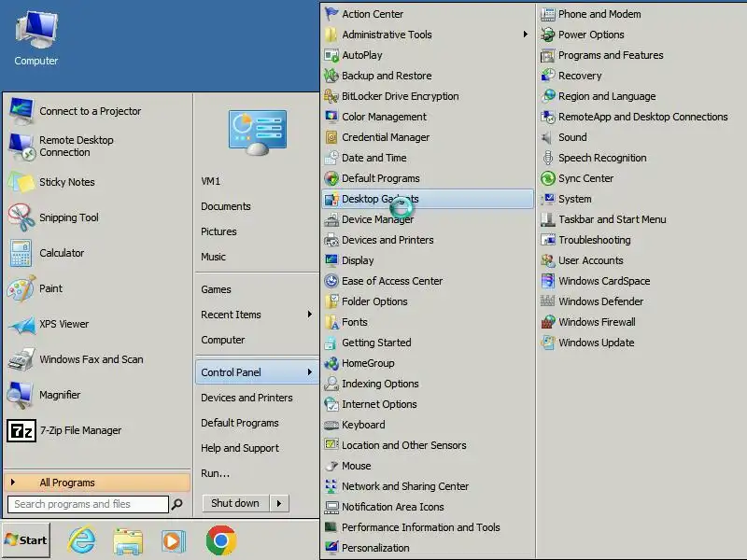
Task: Launch the Paint palette icon
Action: pyautogui.click(x=21, y=288)
